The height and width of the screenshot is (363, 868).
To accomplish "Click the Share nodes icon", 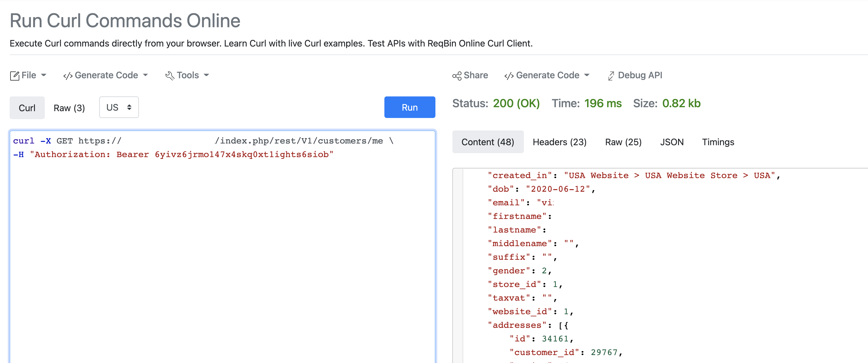I will point(457,76).
